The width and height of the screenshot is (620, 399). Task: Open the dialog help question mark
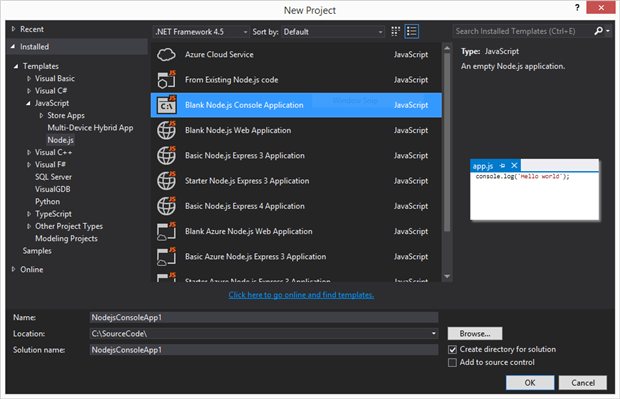click(577, 8)
